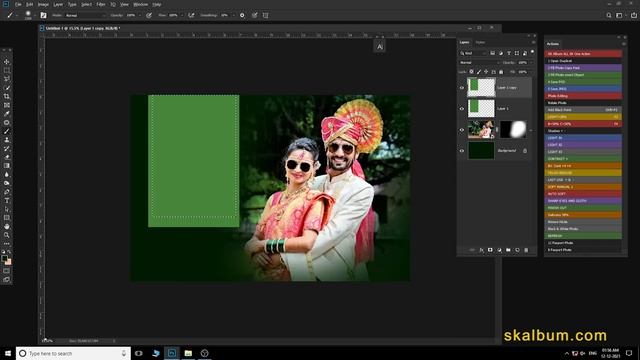Image resolution: width=640 pixels, height=360 pixels.
Task: Select the Frame tool
Action: (x=7, y=105)
